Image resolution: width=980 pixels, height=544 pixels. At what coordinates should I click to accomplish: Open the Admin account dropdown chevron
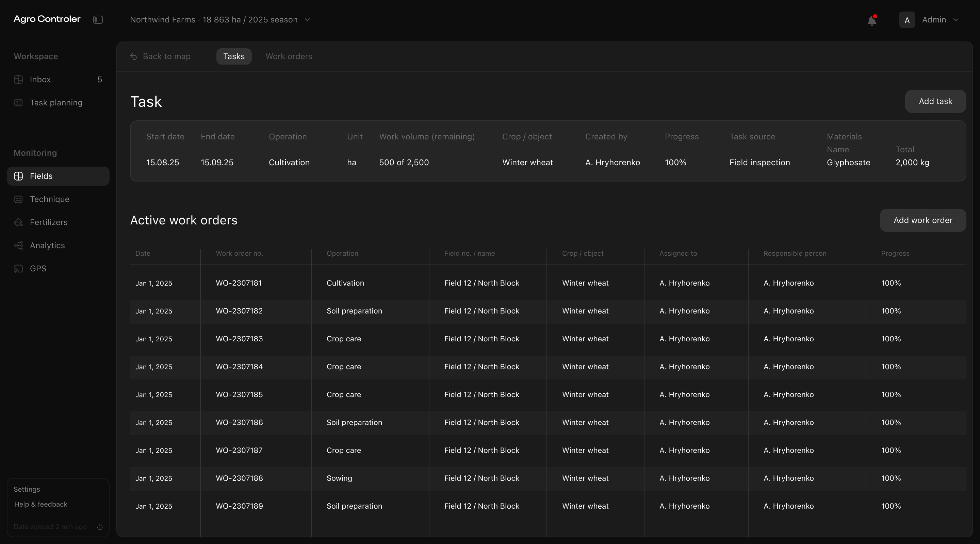click(x=955, y=20)
